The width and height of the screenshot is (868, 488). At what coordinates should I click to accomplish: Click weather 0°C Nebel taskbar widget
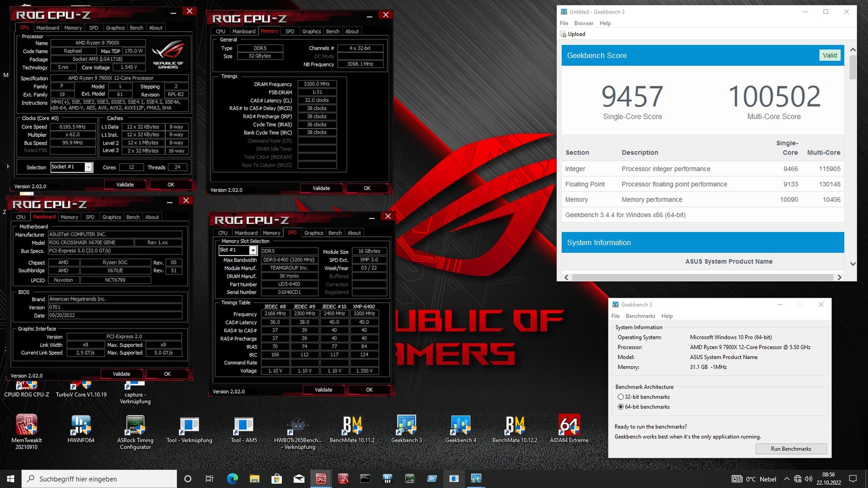[755, 479]
